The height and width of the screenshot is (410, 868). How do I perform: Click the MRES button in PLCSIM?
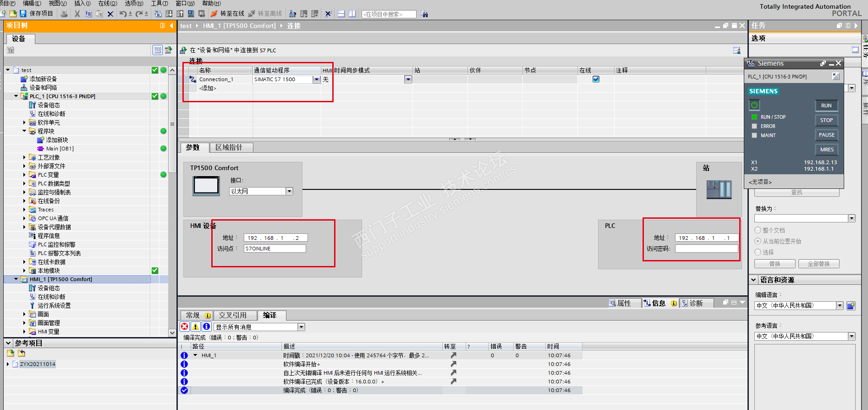click(x=826, y=150)
